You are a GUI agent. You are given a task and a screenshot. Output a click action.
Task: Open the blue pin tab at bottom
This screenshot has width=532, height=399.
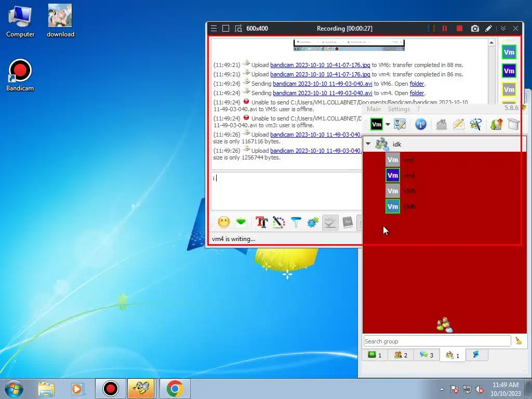coord(476,355)
